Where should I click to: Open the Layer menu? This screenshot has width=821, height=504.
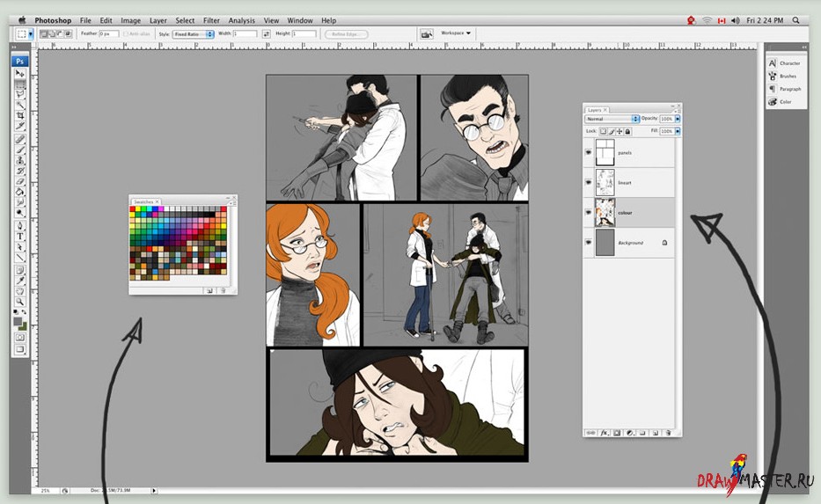[158, 20]
